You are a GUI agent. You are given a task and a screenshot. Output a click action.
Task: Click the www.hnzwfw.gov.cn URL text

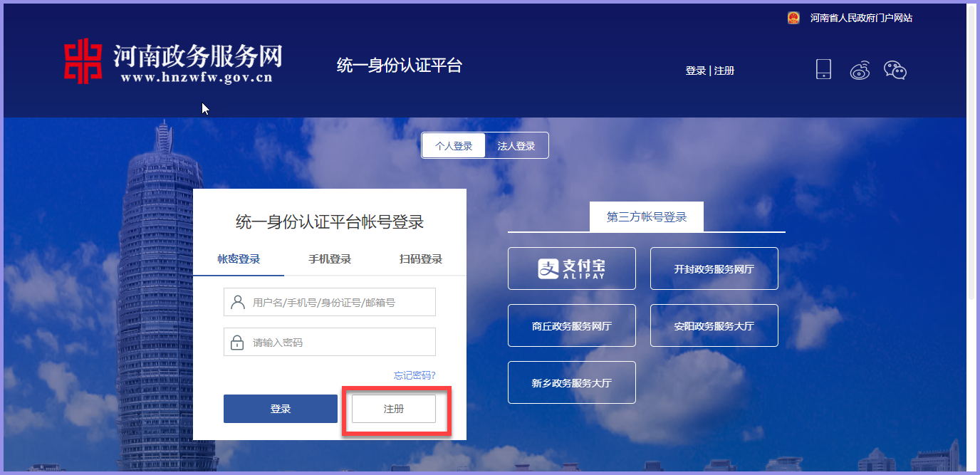tap(197, 78)
